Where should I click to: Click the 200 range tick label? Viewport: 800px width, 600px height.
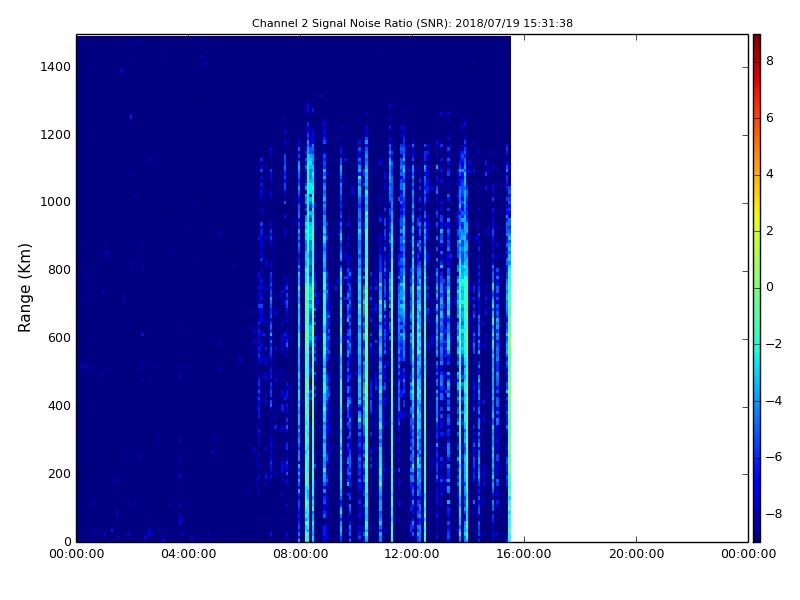point(59,473)
